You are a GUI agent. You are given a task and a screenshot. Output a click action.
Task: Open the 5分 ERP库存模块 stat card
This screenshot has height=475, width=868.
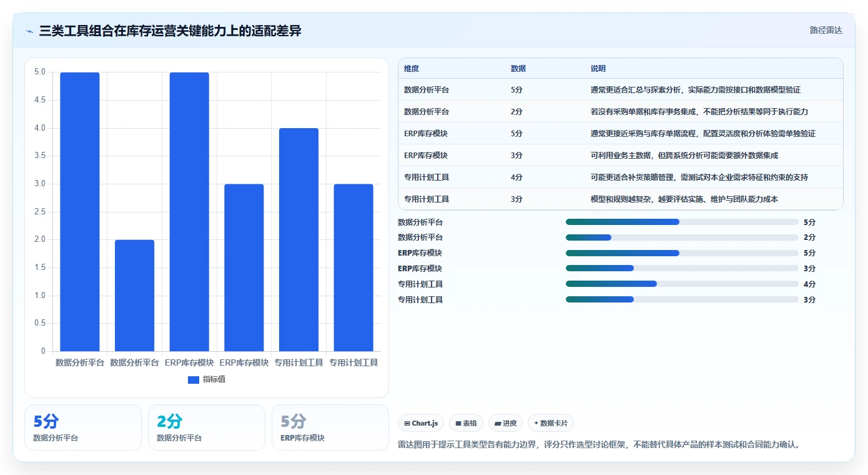click(x=330, y=427)
